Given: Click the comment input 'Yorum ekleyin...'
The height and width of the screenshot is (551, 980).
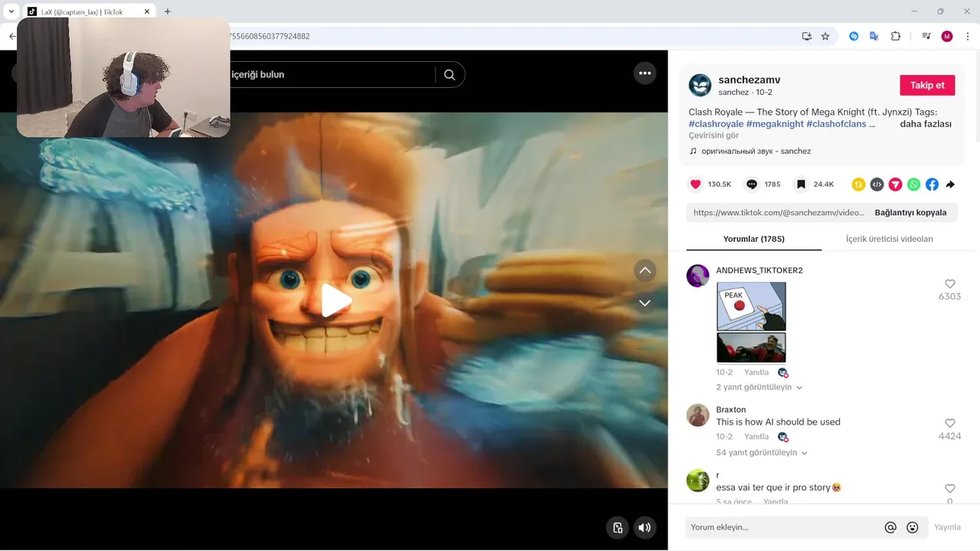Looking at the screenshot, I should coord(784,527).
